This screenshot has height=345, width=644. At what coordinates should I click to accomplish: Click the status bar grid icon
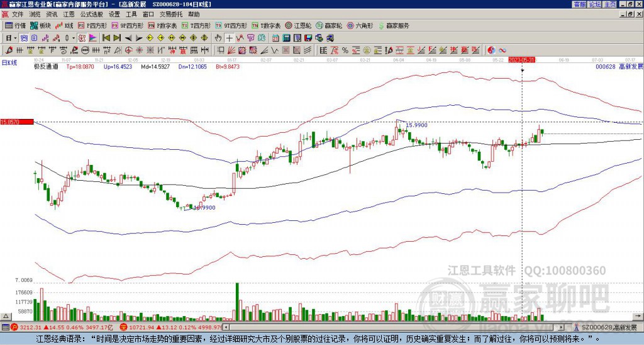[5, 327]
